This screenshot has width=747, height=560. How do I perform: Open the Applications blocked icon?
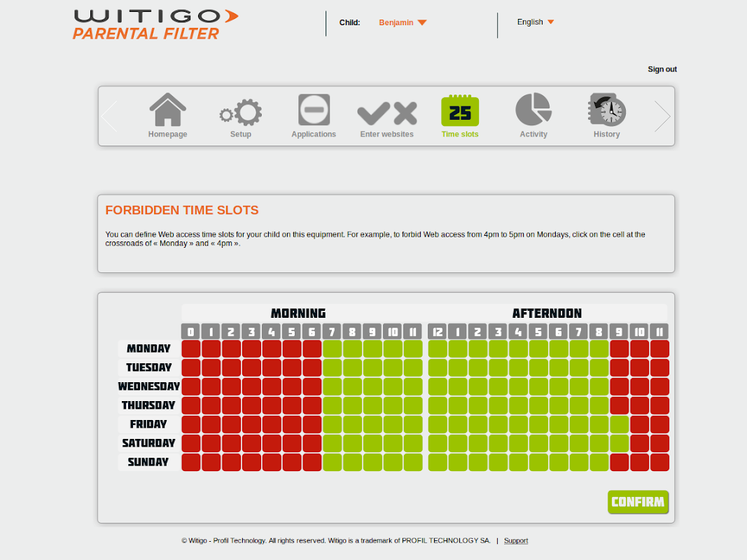coord(314,109)
